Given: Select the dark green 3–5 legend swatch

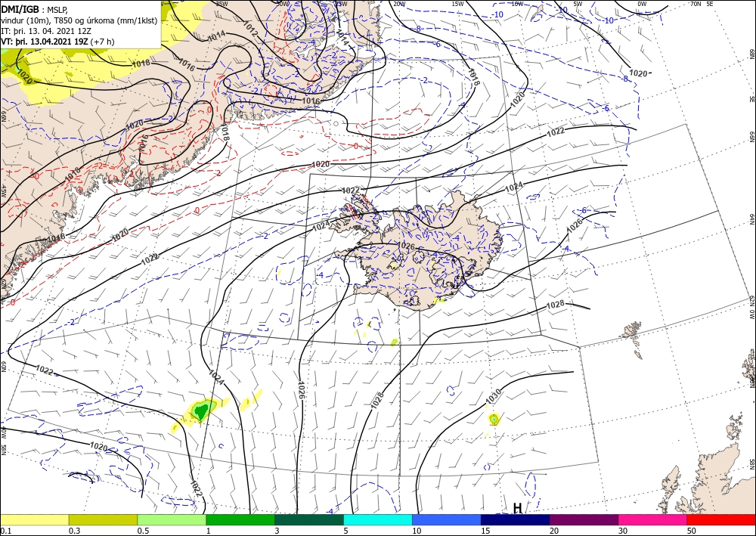Looking at the screenshot, I should click(309, 519).
